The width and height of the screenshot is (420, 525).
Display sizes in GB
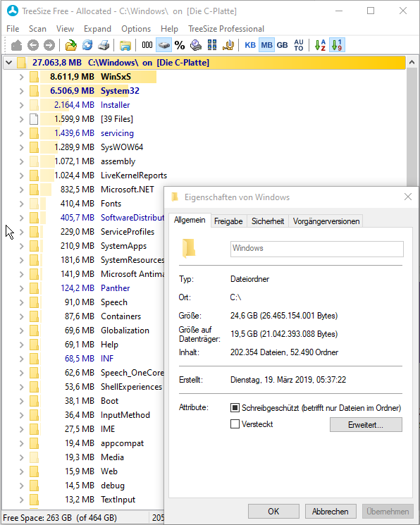tap(283, 45)
